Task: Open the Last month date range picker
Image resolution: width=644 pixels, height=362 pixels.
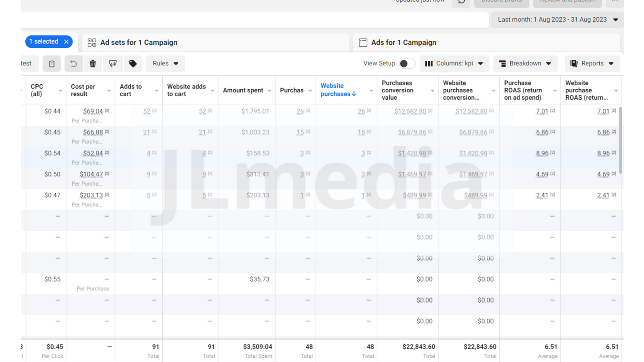Action: (557, 20)
